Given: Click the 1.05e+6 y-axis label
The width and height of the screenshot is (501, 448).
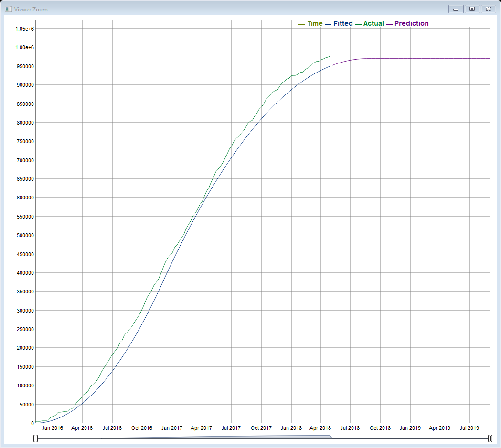Looking at the screenshot, I should [x=25, y=29].
